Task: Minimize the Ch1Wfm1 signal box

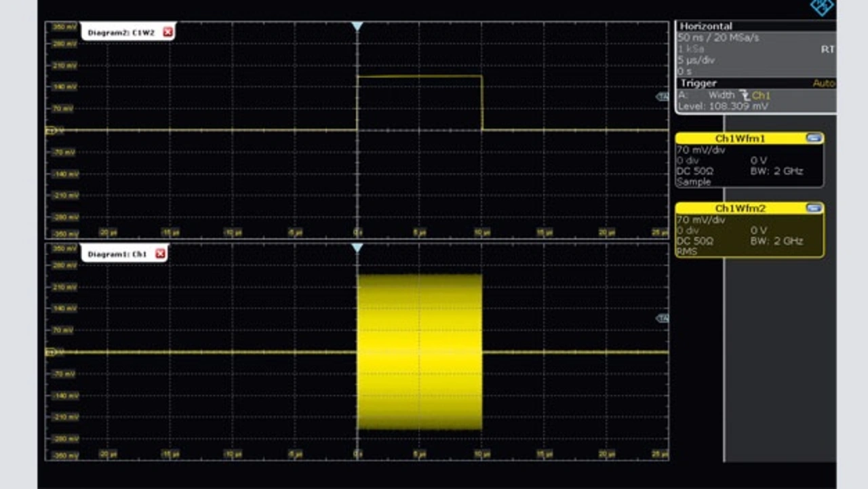Action: 814,138
